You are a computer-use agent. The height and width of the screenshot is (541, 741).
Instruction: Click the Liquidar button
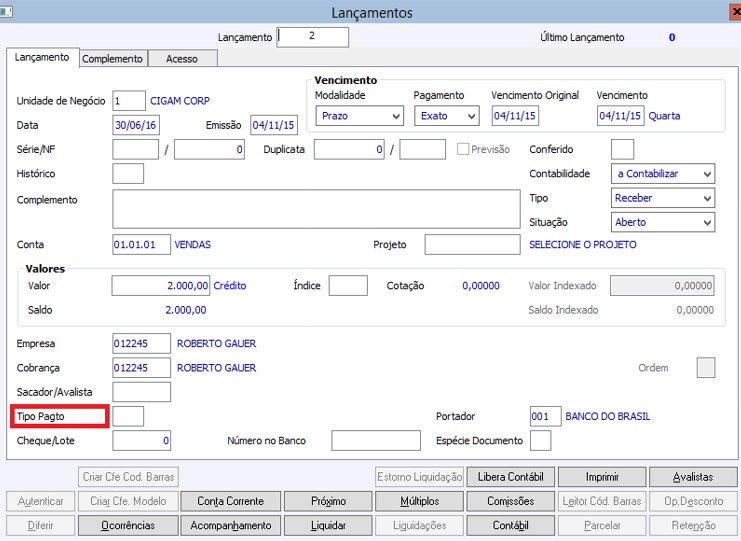(328, 525)
